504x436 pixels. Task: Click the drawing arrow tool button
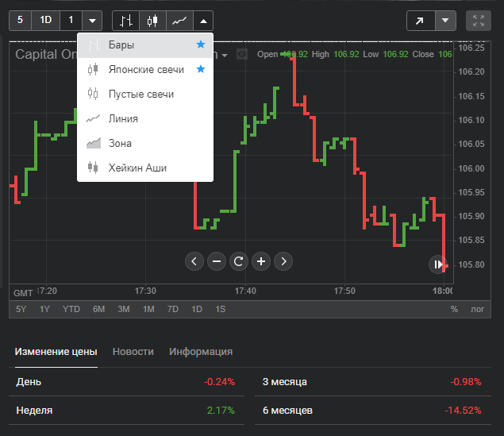tap(421, 21)
